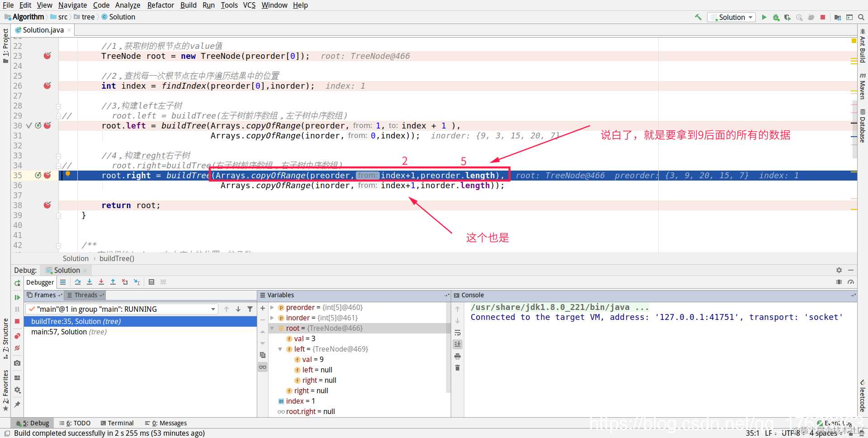Open Search Everywhere magnifier icon
This screenshot has height=438, width=868.
[x=861, y=17]
